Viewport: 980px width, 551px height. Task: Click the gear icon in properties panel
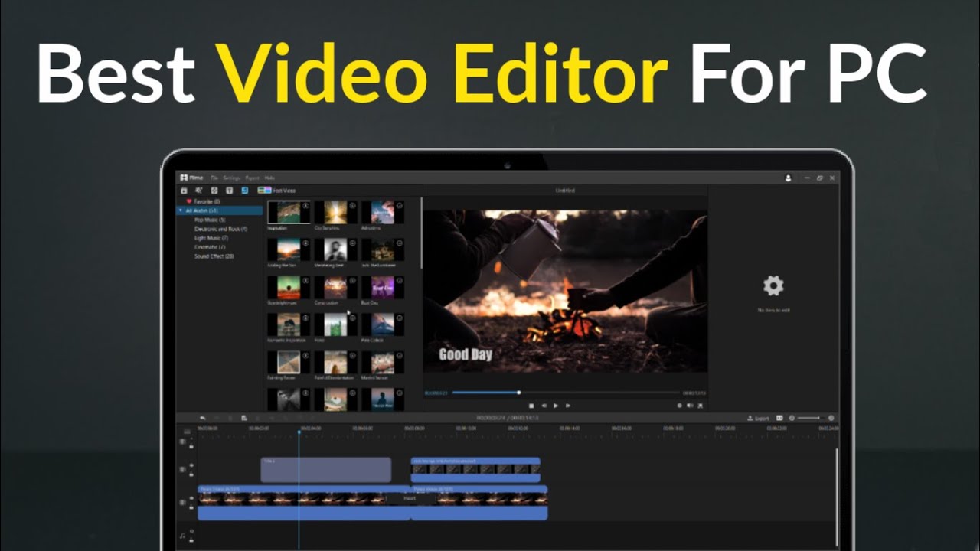[x=773, y=286]
